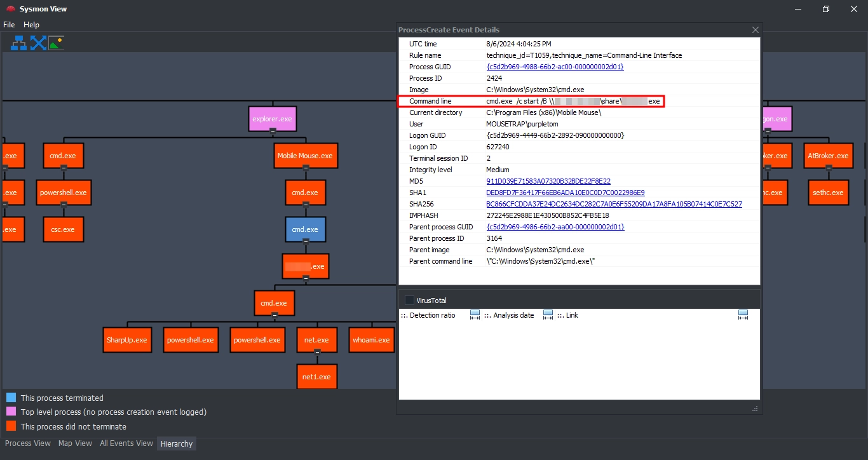Click the Detection ratio column resize icon
The image size is (868, 460).
click(475, 315)
